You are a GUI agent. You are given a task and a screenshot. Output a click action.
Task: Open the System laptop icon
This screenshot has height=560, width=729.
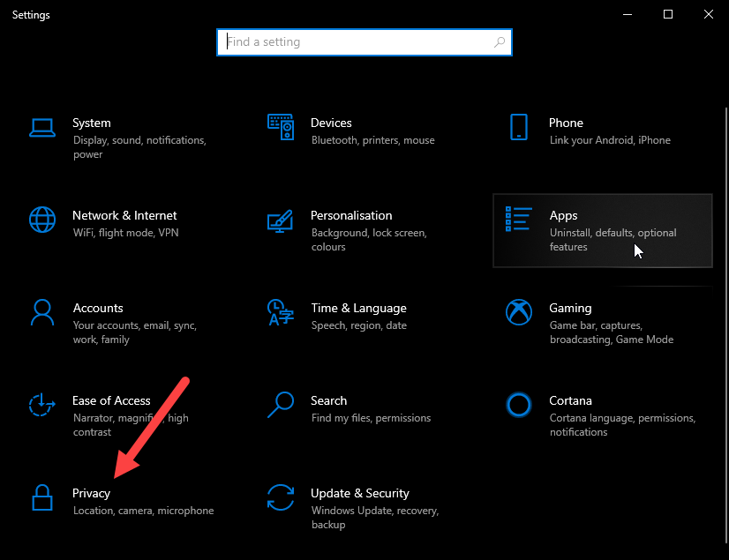click(42, 127)
